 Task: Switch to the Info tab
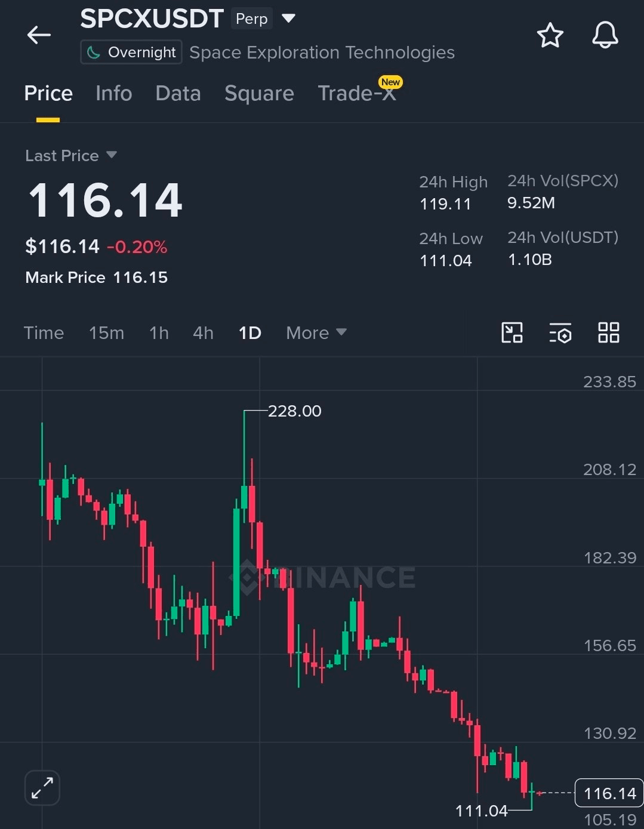click(113, 94)
